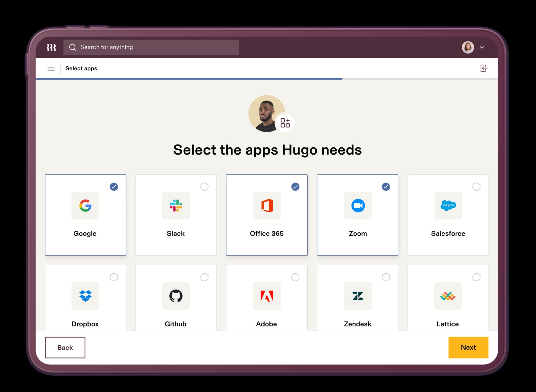Expand the chevron beside the user avatar

tap(482, 47)
